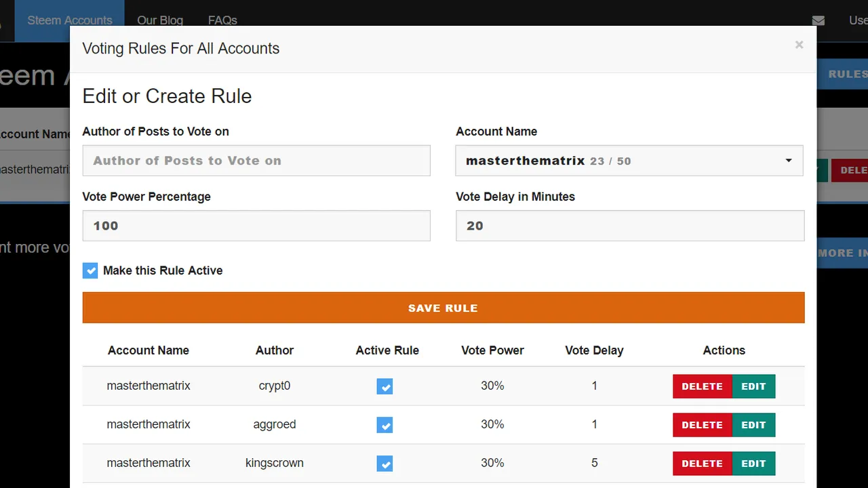Click the Vote Delay in Minutes field

pyautogui.click(x=630, y=226)
